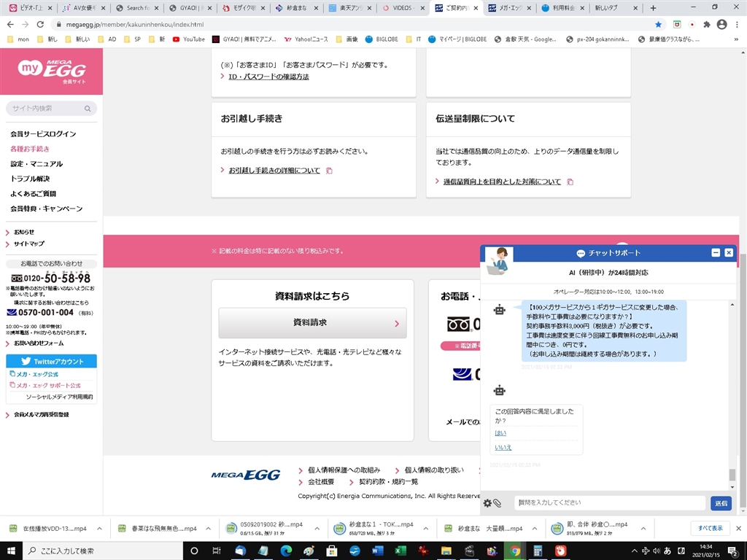Expand options for 658/728 MB download
This screenshot has height=560, width=747.
426,529
